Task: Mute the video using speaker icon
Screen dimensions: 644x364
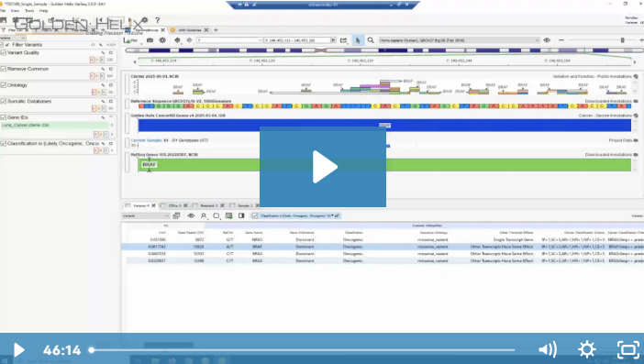Action: tap(548, 349)
